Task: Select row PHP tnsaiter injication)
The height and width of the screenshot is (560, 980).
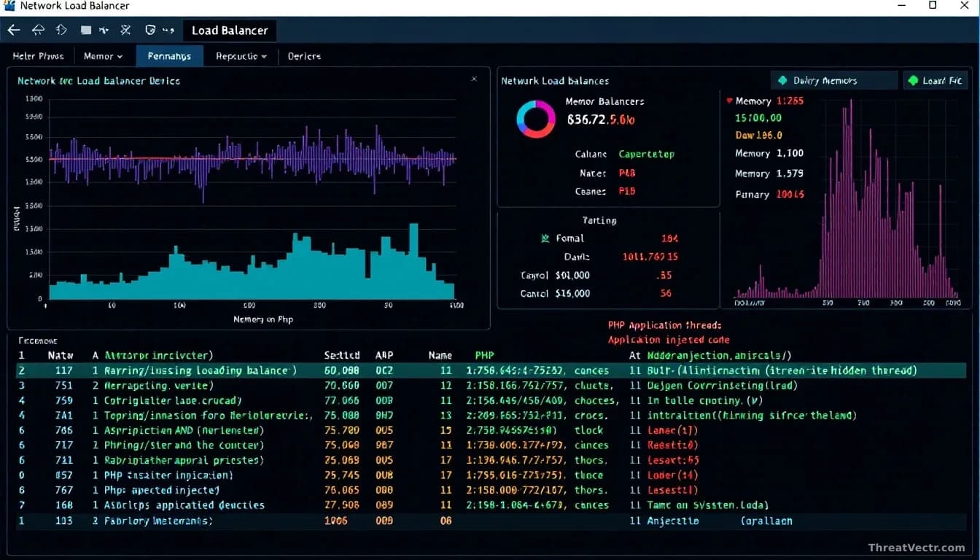Action: tap(490, 475)
